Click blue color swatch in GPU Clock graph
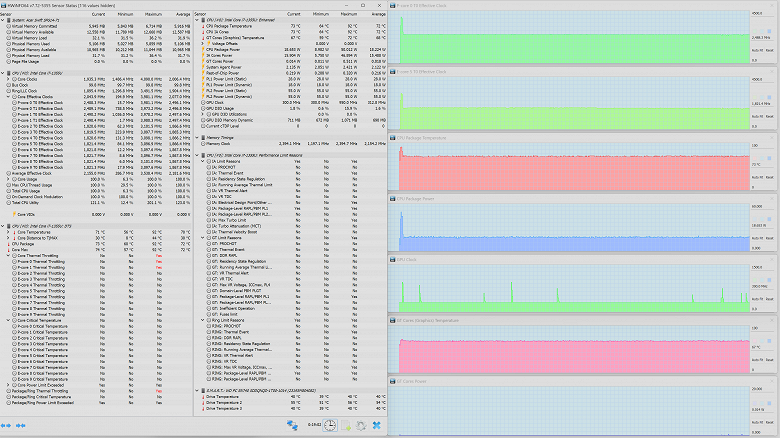The height and width of the screenshot is (438, 780). pos(769,280)
